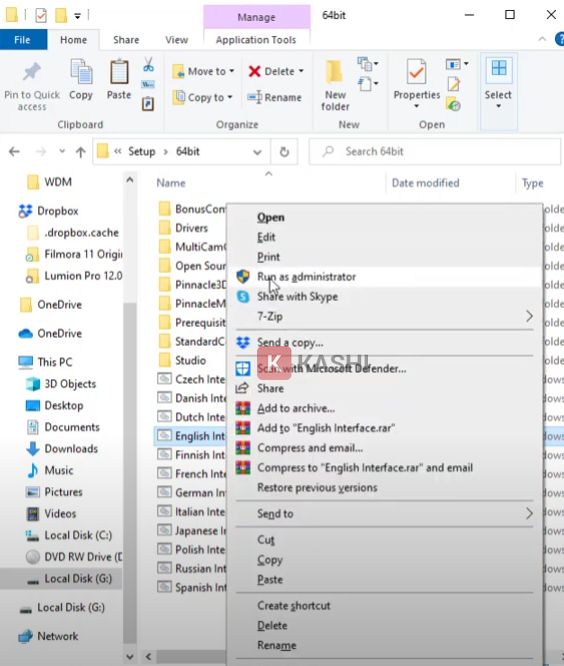Click navigation pane scroll down arrow
Viewport: 564px width, 666px height.
pos(130,657)
